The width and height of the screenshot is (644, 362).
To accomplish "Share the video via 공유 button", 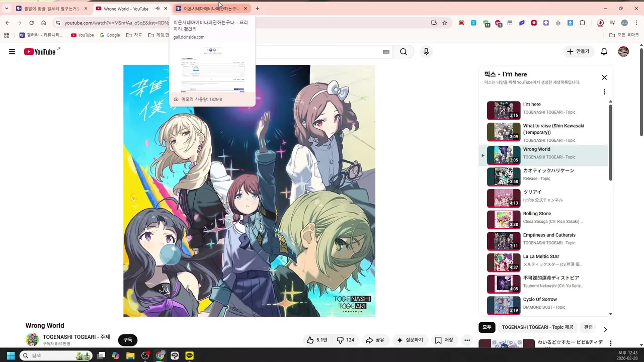I will (x=375, y=340).
